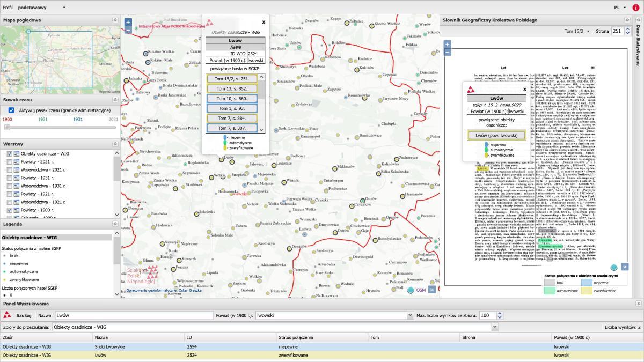Collapse the Panel Wyszukiwania section

(638, 304)
